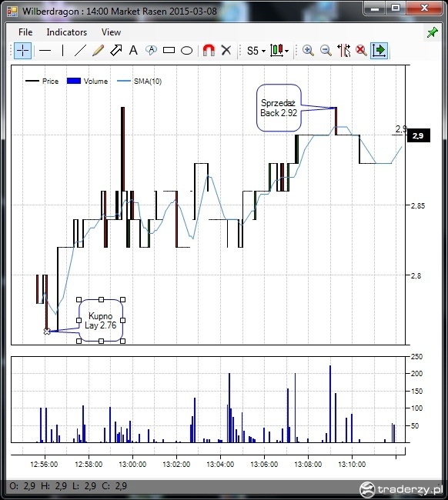Image resolution: width=448 pixels, height=500 pixels.
Task: Toggle the magnet snap mode
Action: [209, 50]
